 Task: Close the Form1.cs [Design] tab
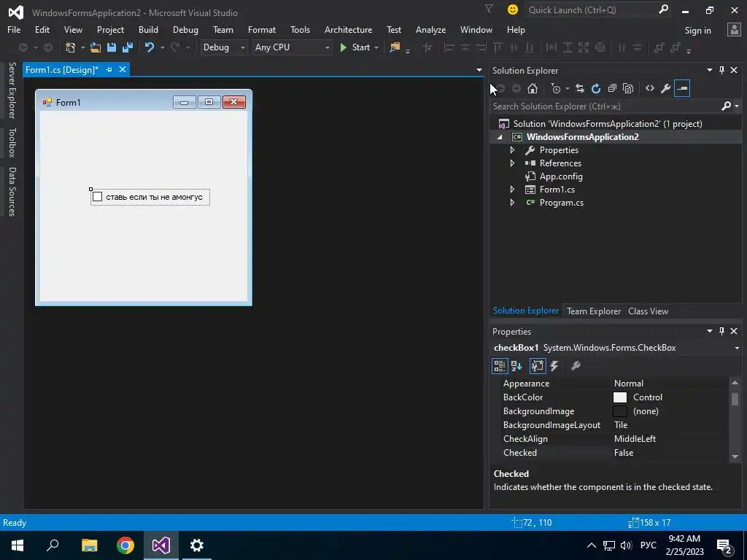coord(123,69)
